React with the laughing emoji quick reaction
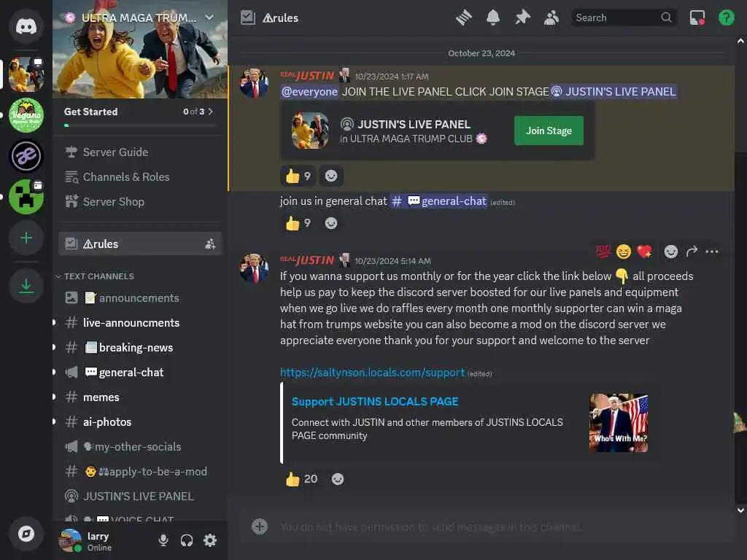 623,252
